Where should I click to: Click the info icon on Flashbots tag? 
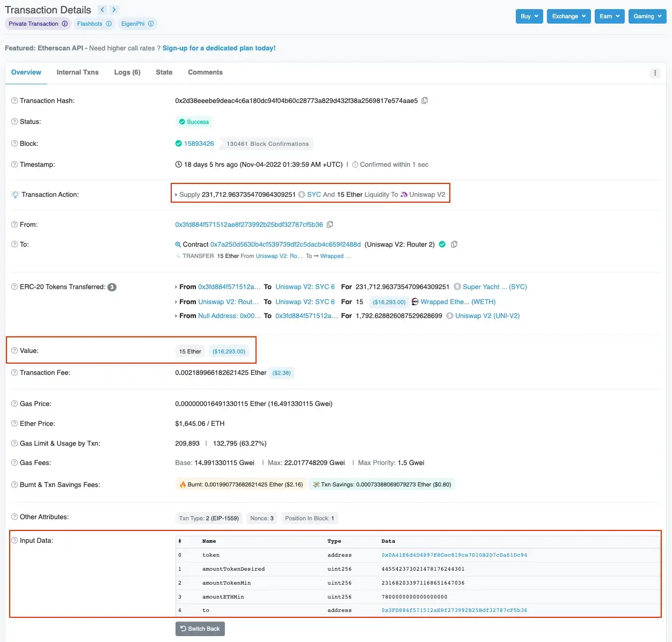pyautogui.click(x=109, y=24)
